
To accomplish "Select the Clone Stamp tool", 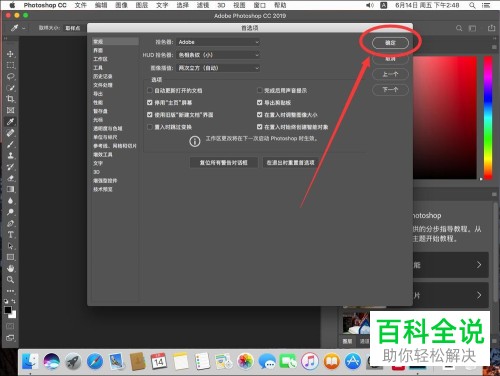I will click(10, 156).
